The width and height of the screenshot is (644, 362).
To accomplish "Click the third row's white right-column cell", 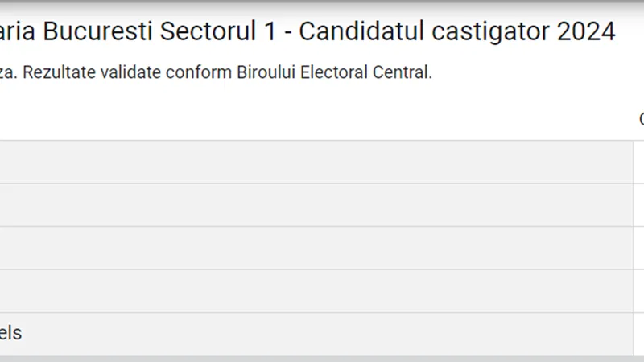I will 639,249.
